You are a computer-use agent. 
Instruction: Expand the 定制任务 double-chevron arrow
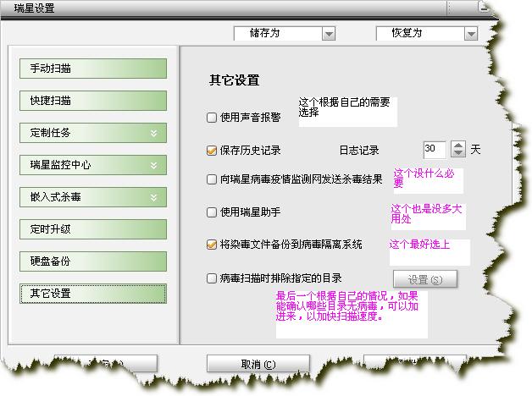(153, 133)
